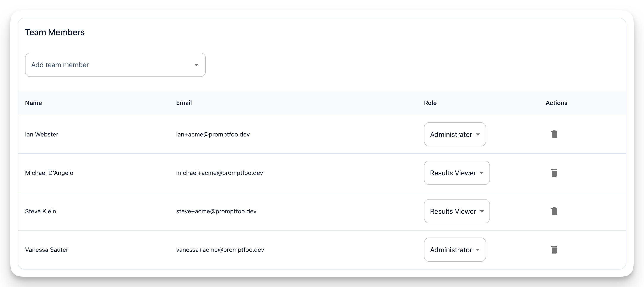644x287 pixels.
Task: Open the Add team member dropdown
Action: pyautogui.click(x=115, y=65)
